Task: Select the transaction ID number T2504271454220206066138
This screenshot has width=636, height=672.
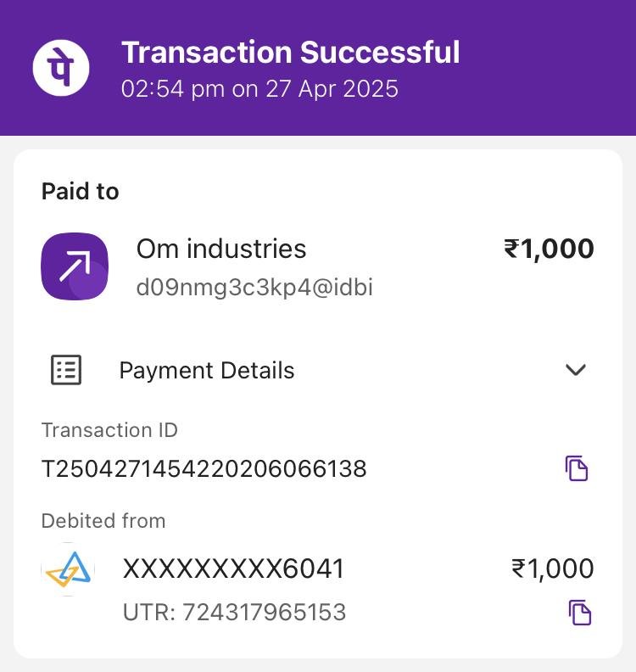Action: tap(204, 468)
